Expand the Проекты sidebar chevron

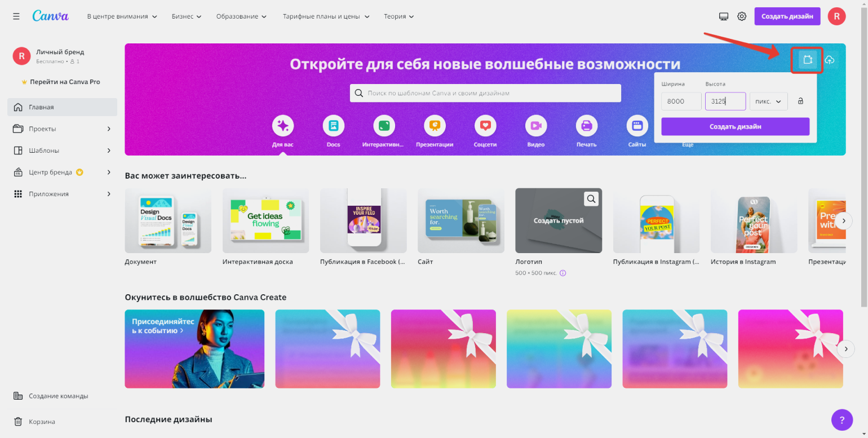pyautogui.click(x=109, y=129)
